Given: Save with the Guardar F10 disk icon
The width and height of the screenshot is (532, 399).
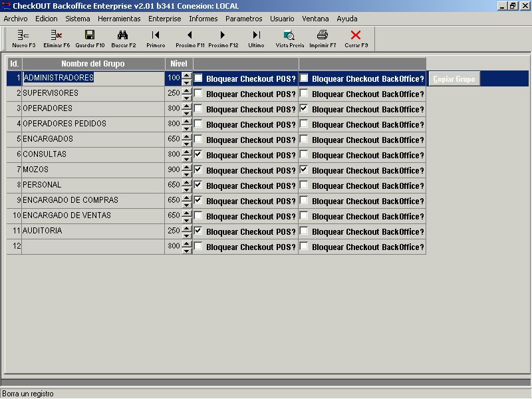Looking at the screenshot, I should (x=90, y=39).
